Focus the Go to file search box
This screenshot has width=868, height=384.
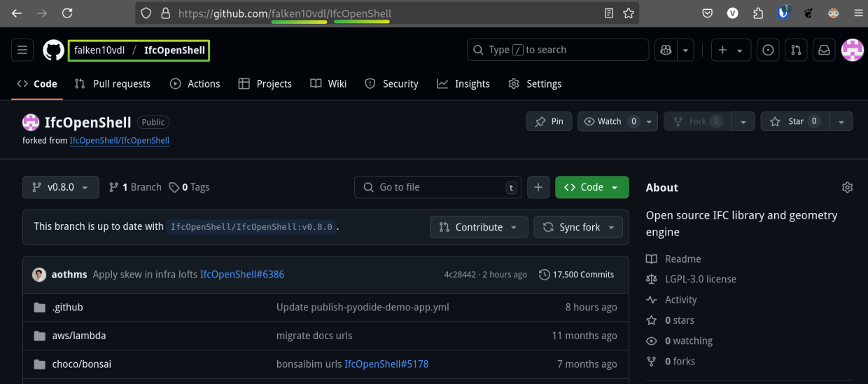pos(437,187)
